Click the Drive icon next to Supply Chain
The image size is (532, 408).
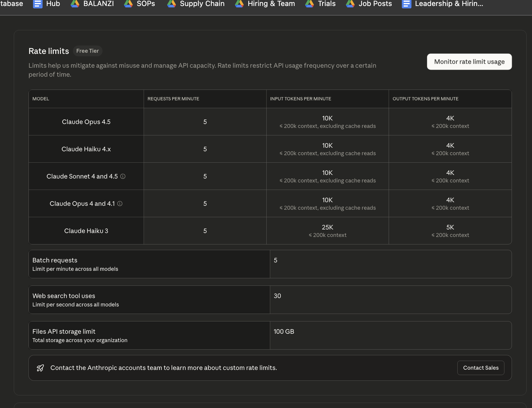coord(171,4)
